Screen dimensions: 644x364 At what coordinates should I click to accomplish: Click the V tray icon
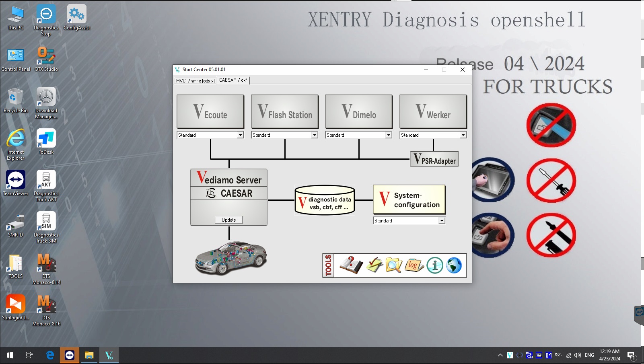coord(510,355)
